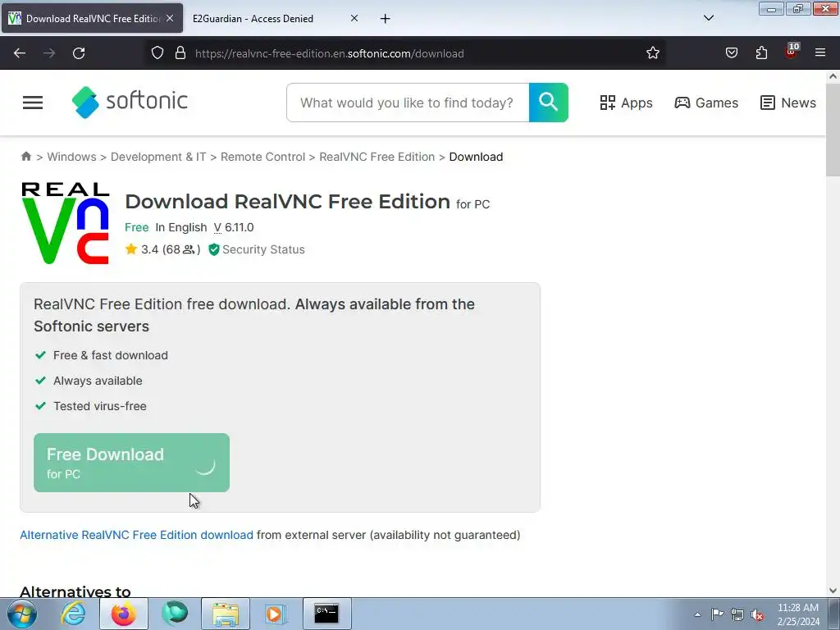The width and height of the screenshot is (840, 630).
Task: Click the taskbar clock 11:28 AM
Action: click(x=797, y=608)
